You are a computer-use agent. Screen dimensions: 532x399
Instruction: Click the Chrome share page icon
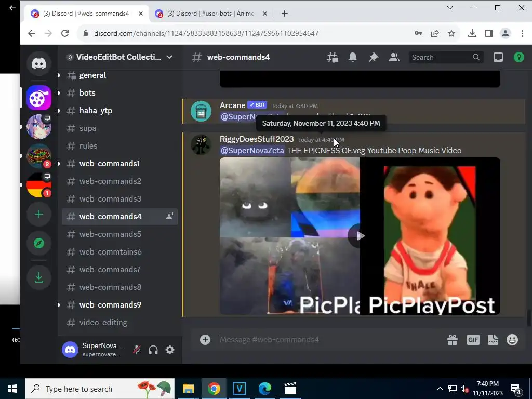pyautogui.click(x=435, y=33)
